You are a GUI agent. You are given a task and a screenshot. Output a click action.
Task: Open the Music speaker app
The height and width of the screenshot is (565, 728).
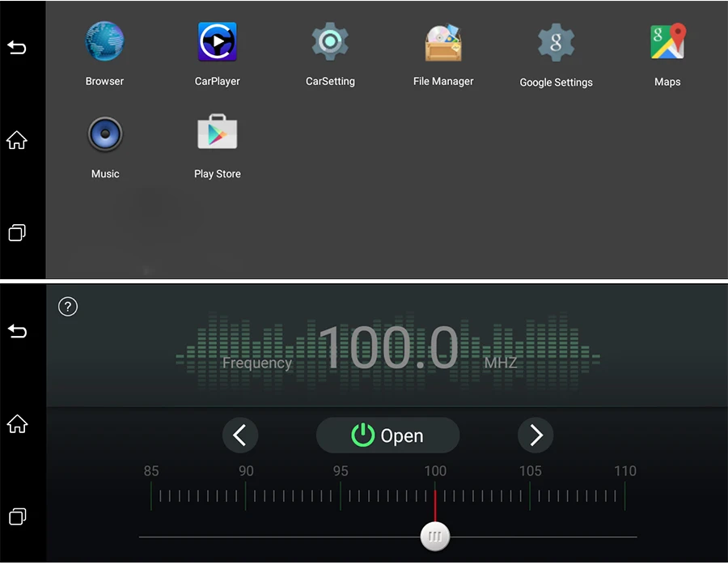click(x=105, y=134)
